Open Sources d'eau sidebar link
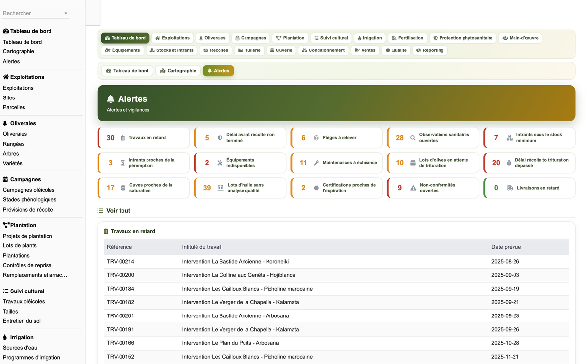This screenshot has width=588, height=364. click(x=20, y=348)
